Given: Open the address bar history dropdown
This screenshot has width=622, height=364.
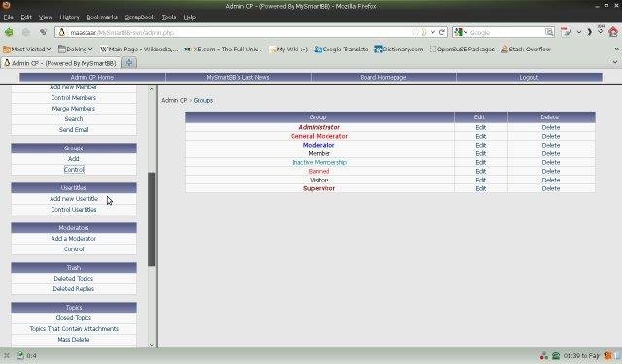Looking at the screenshot, I should click(x=432, y=32).
